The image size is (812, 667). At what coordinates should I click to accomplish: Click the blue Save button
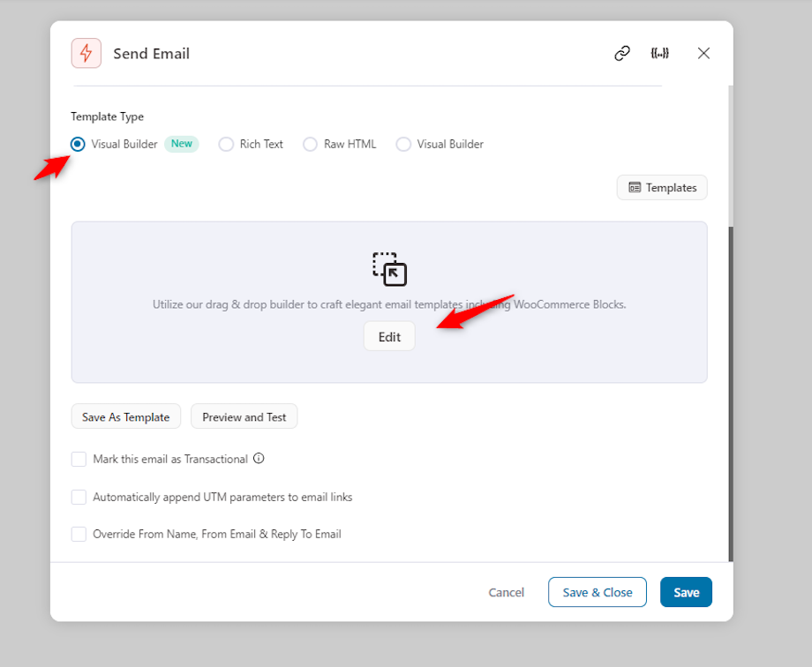[686, 592]
